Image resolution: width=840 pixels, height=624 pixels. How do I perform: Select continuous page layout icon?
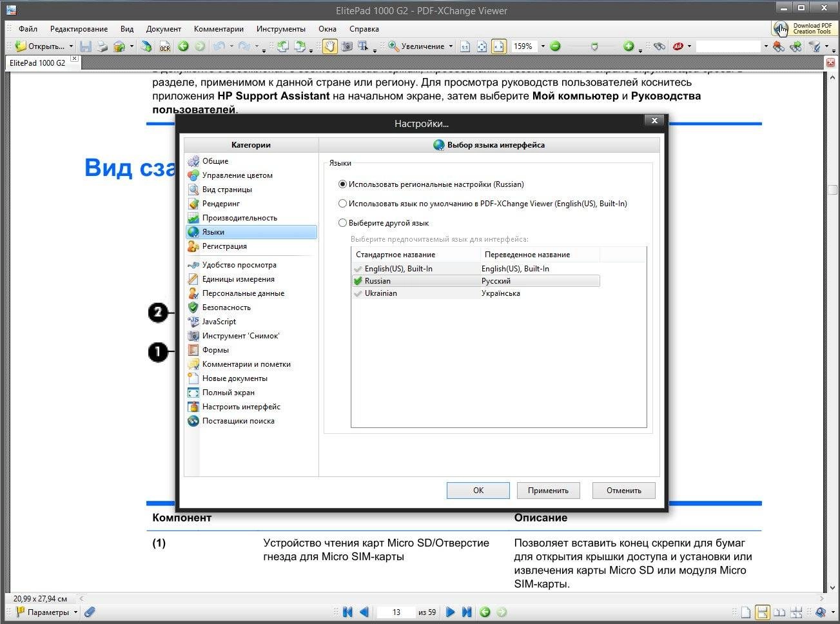(x=763, y=612)
